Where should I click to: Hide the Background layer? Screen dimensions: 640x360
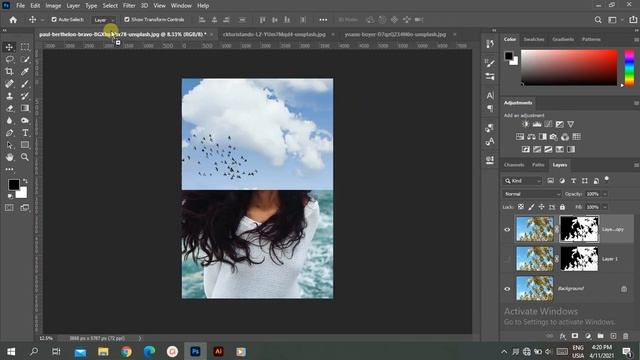click(x=507, y=289)
